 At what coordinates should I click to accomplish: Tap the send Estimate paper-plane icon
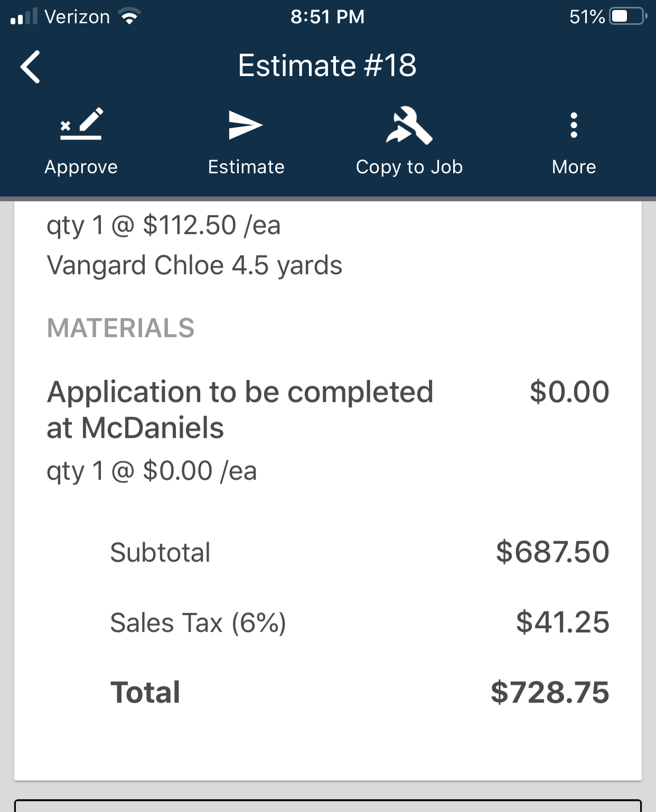246,125
